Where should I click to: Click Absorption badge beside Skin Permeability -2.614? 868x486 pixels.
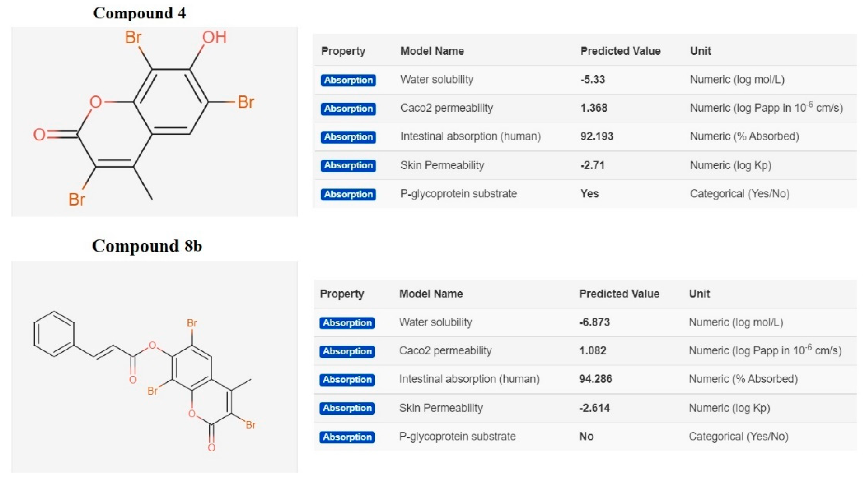point(347,408)
